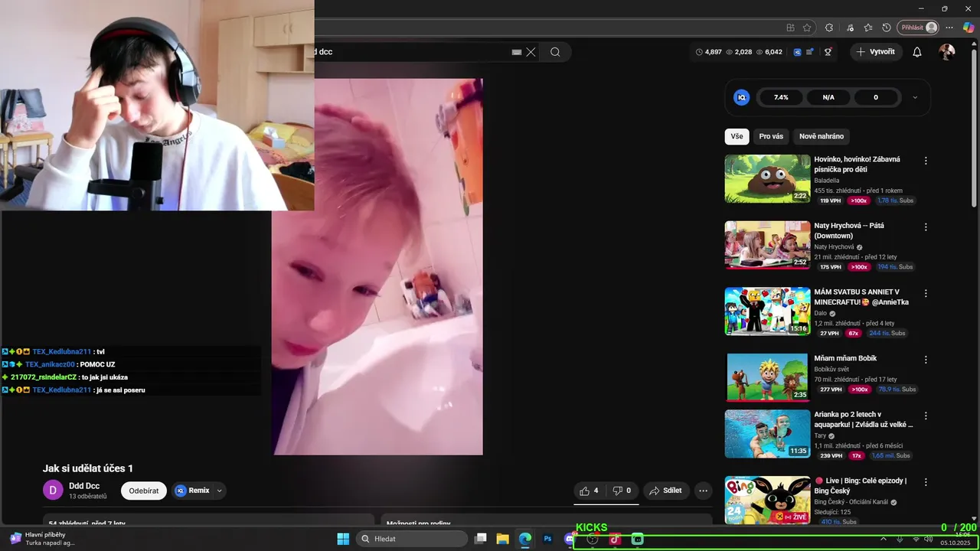This screenshot has height=551, width=980.
Task: Click the Bobíkův svět channel name
Action: click(831, 369)
